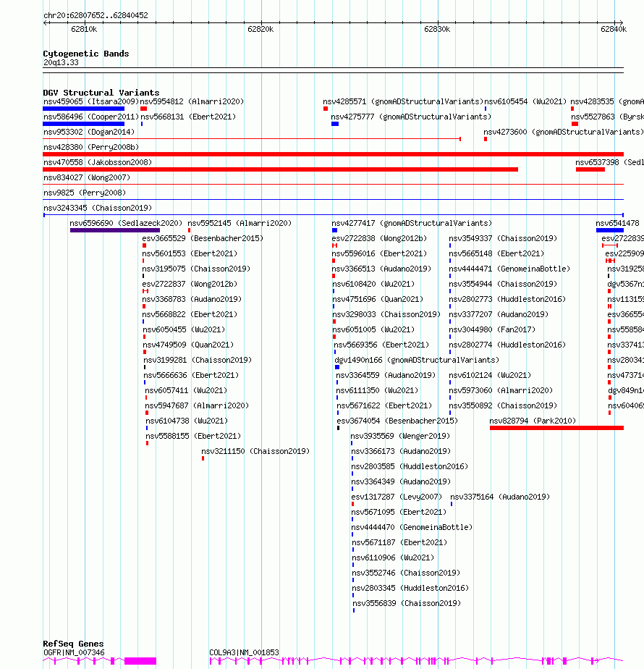Click nsv5666636 (Ebert2021) label
644x669 pixels.
pos(191,376)
